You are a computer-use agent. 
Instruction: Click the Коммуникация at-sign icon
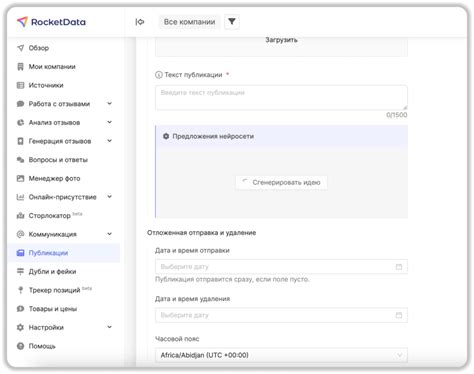tap(21, 234)
